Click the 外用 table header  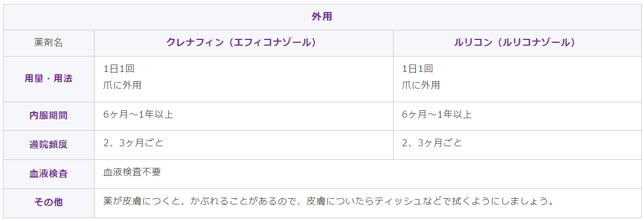tap(322, 17)
